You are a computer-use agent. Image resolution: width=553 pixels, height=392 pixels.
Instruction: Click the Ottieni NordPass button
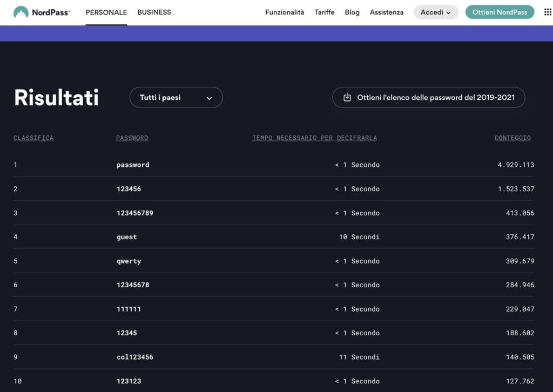[x=500, y=12]
